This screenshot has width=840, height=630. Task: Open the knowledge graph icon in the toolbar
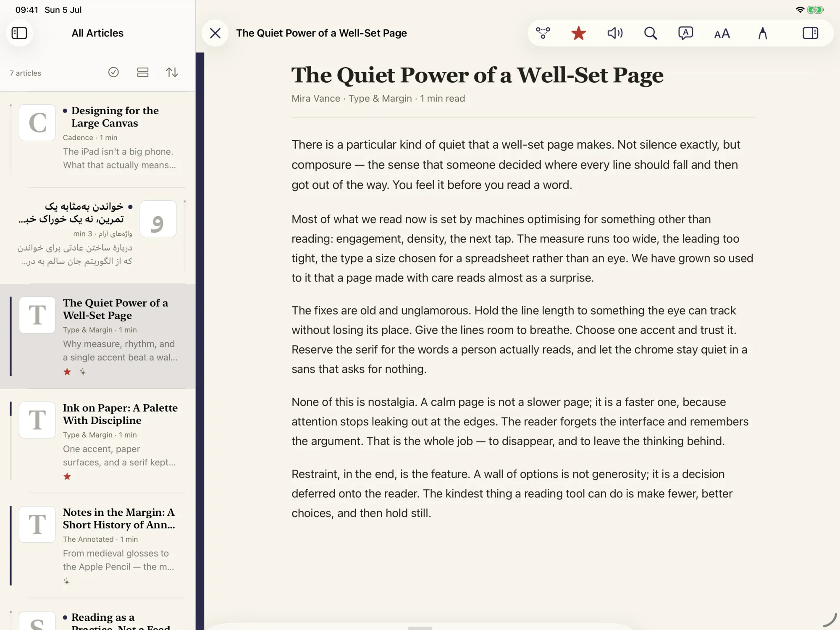click(x=543, y=33)
